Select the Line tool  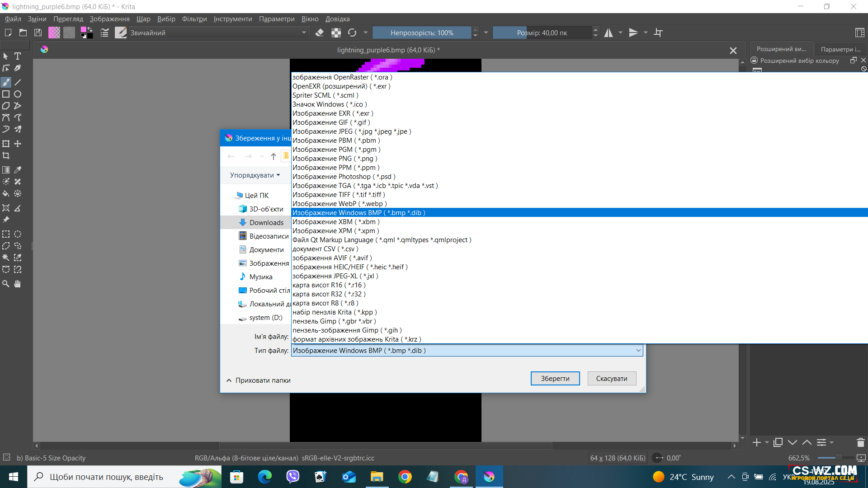[x=18, y=82]
